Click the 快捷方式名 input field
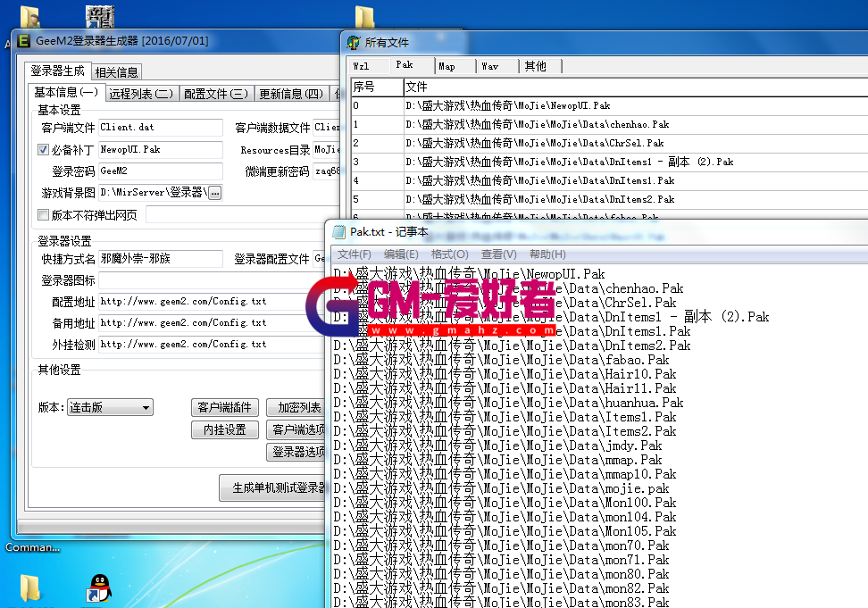The image size is (868, 608). point(161,258)
